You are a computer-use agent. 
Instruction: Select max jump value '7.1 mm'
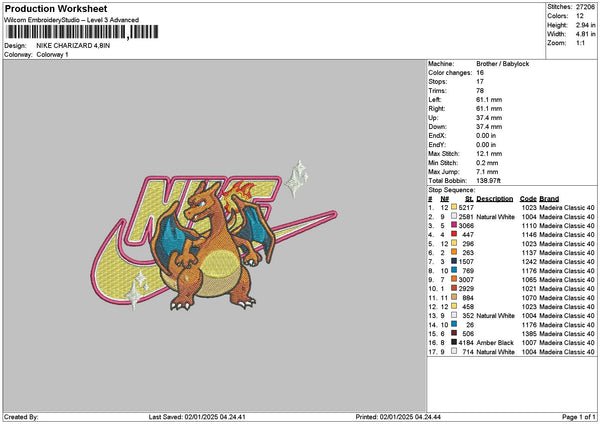tap(488, 172)
